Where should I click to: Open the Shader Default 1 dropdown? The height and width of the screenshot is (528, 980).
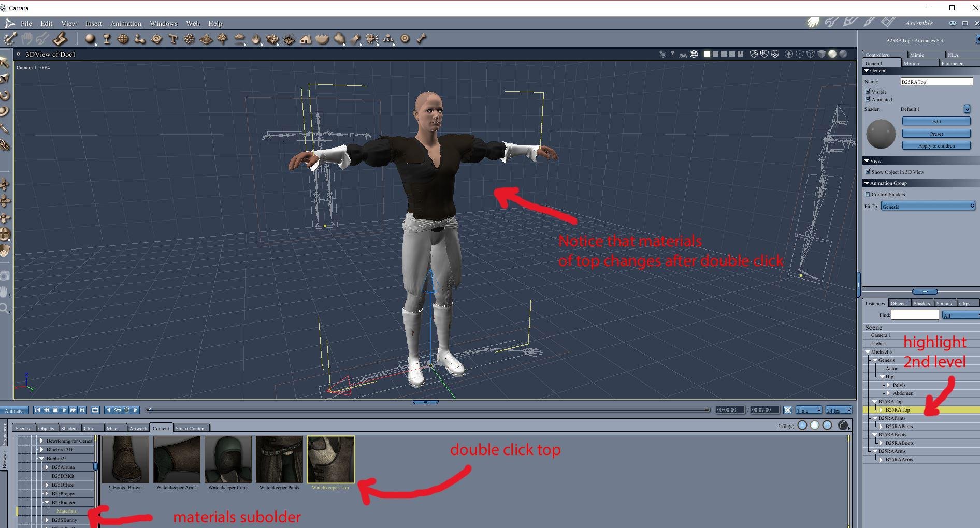click(x=967, y=109)
